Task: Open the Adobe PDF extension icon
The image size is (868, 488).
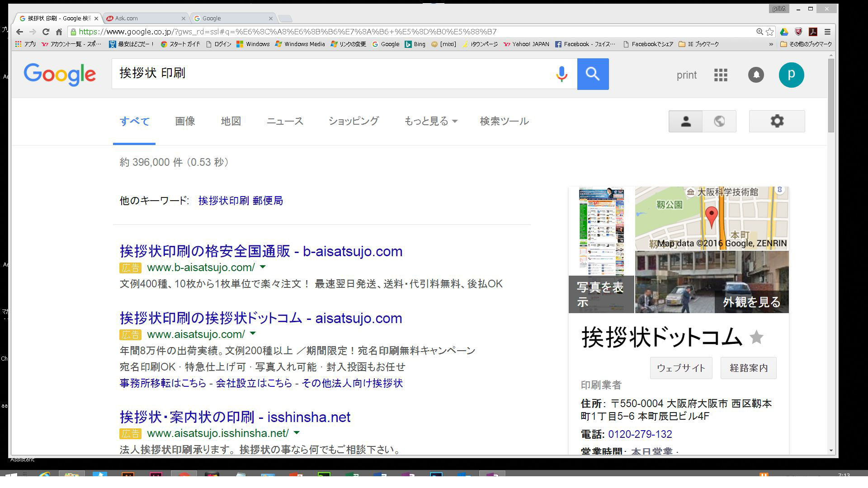Action: coord(813,32)
